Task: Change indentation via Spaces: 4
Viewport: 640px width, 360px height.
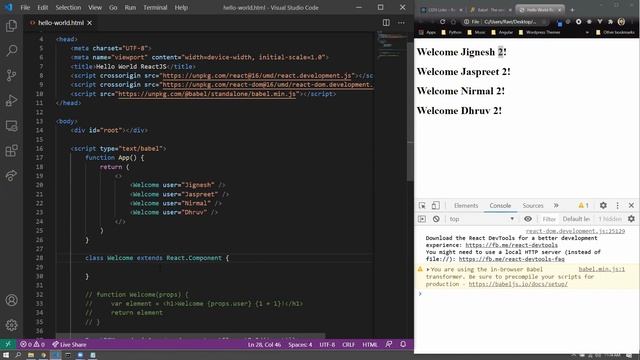Action: (x=300, y=344)
